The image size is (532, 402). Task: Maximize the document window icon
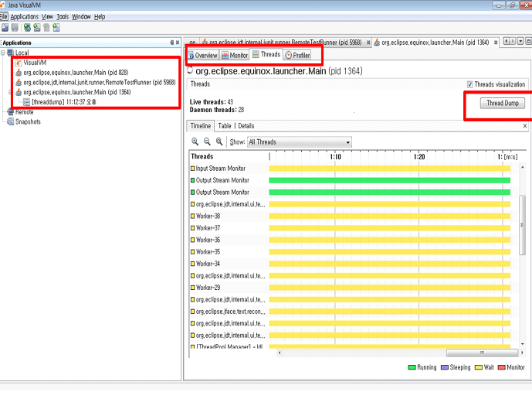(x=528, y=42)
